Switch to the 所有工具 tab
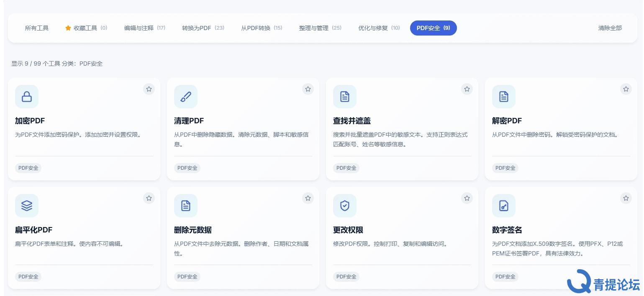This screenshot has width=644, height=296. (37, 28)
